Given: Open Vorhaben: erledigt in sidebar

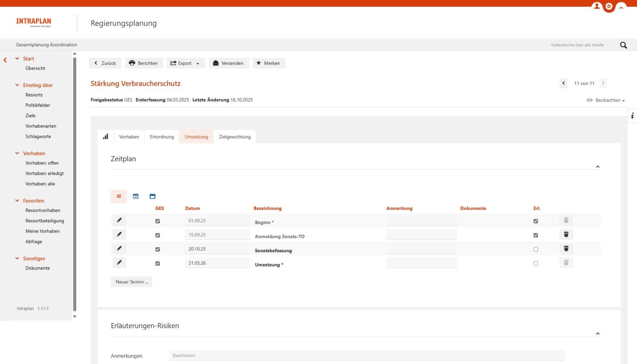Looking at the screenshot, I should tap(45, 173).
